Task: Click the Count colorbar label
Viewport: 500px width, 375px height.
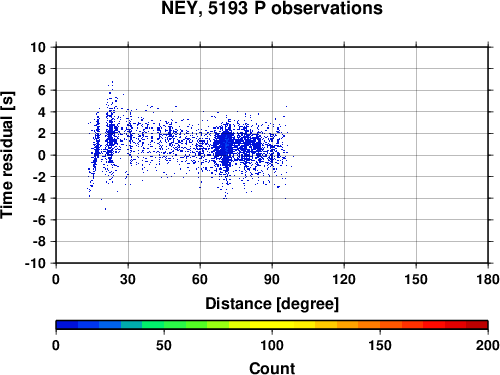Action: [x=272, y=368]
